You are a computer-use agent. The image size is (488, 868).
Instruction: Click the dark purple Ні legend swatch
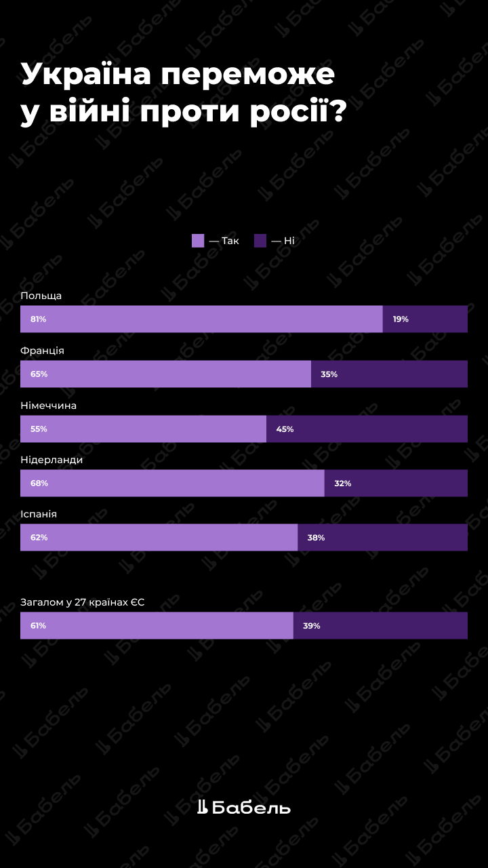tap(260, 241)
